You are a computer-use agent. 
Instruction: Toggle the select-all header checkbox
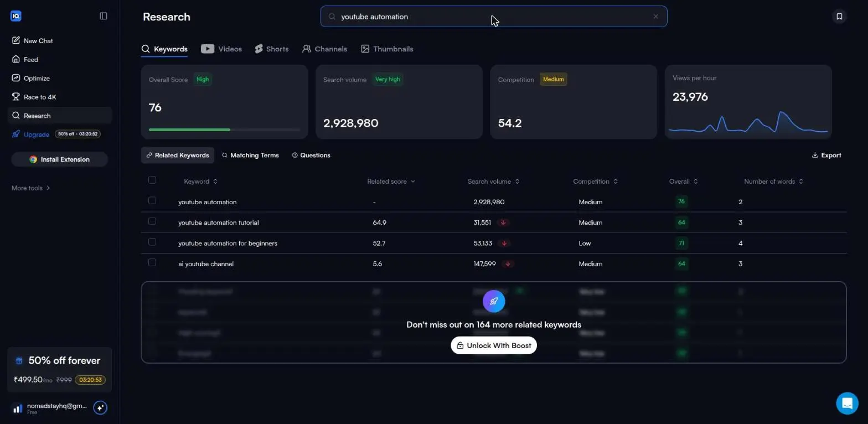click(x=152, y=180)
